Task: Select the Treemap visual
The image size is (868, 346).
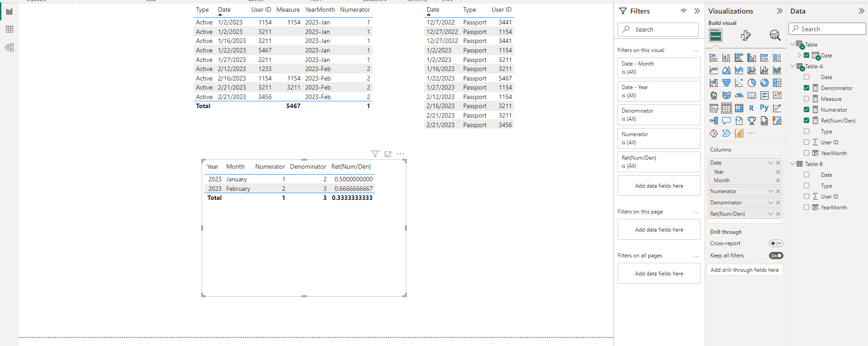Action: [x=777, y=83]
